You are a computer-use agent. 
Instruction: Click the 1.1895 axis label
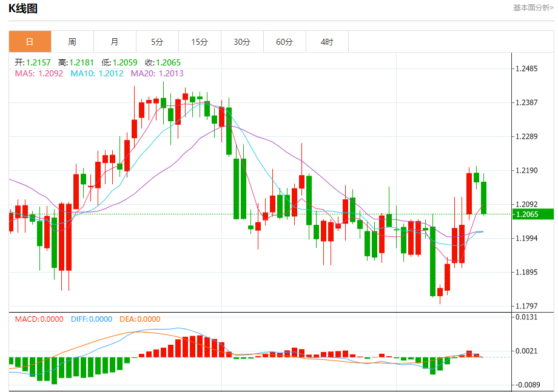point(526,272)
